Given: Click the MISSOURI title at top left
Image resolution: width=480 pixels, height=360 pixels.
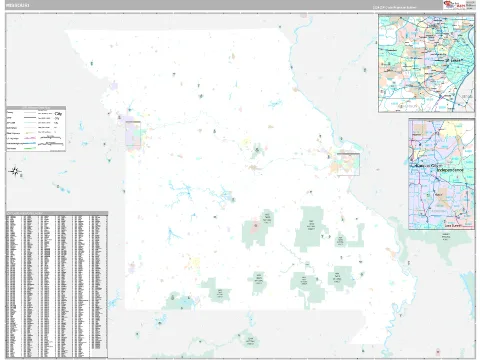Looking at the screenshot, I should click(17, 5).
